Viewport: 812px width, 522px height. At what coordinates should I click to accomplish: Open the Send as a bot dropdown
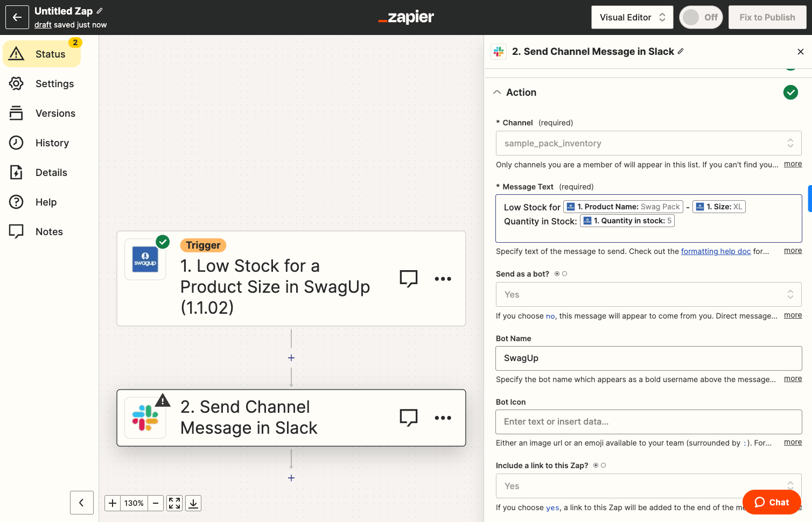pos(648,294)
